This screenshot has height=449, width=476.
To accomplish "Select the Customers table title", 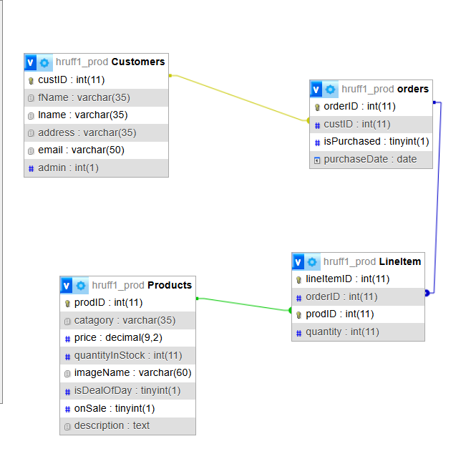I will point(138,62).
